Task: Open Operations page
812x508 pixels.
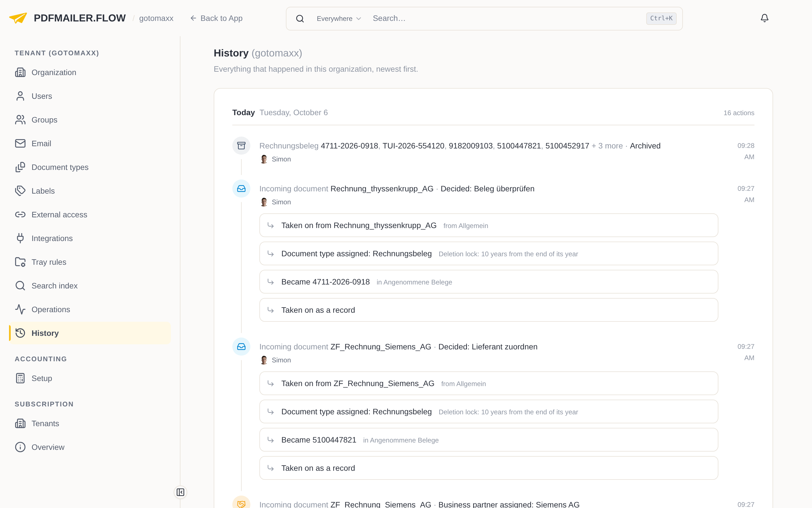Action: coord(90,309)
